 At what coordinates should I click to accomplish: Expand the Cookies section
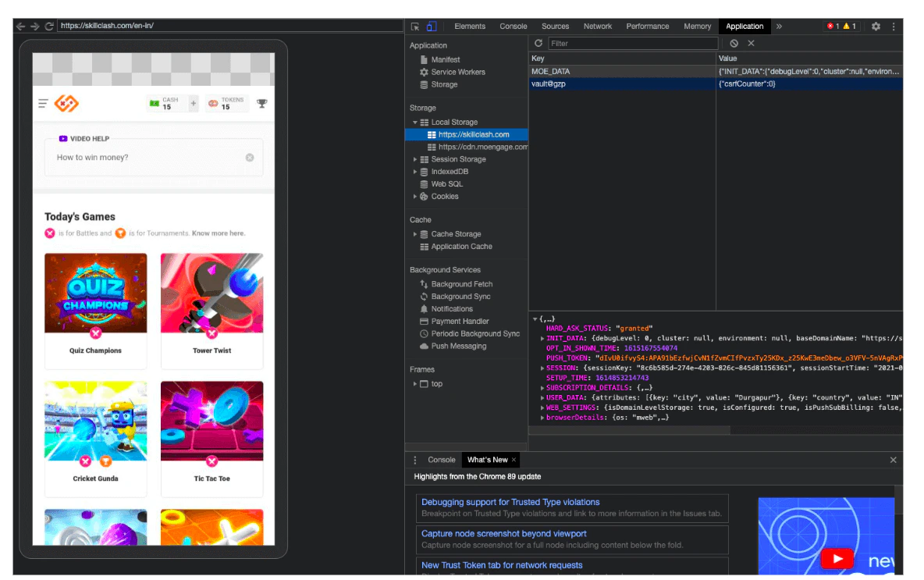415,197
